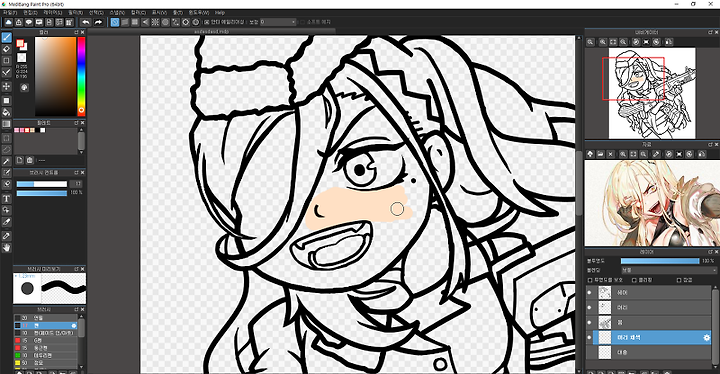Select the Lasso selection tool
Viewport: 720px width, 374px height.
coord(6,149)
